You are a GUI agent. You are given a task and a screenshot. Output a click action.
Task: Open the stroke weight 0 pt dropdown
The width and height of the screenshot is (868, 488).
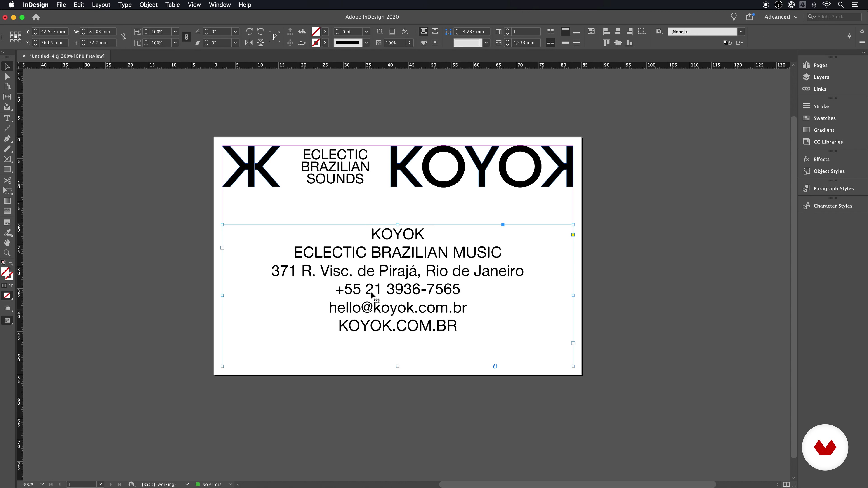366,32
